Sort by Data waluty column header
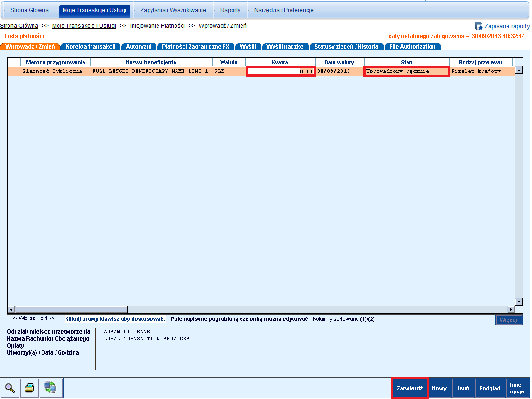The width and height of the screenshot is (532, 399). (x=339, y=62)
